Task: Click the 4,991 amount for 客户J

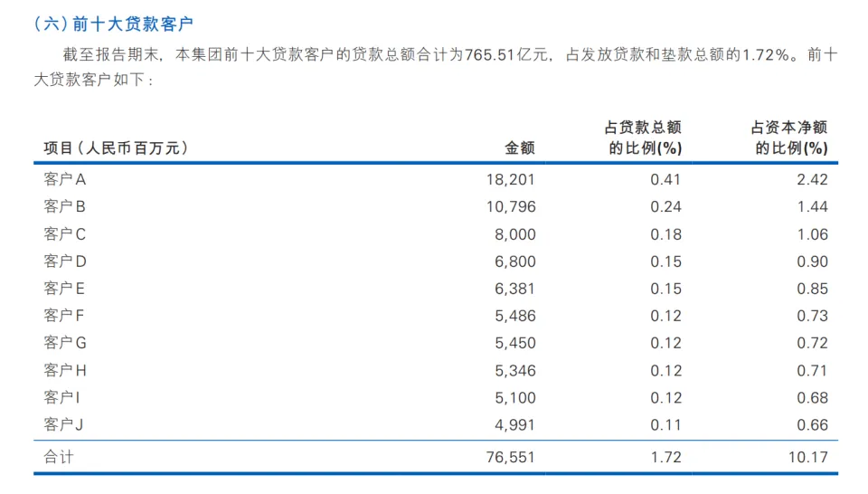Action: pos(514,424)
